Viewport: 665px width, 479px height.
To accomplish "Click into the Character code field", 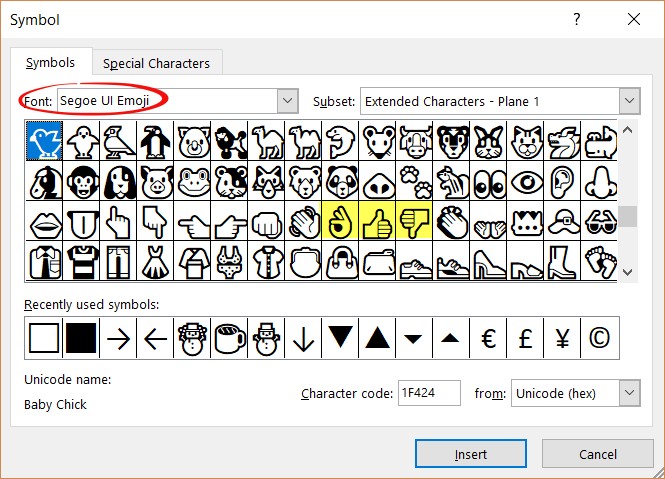I will tap(428, 393).
